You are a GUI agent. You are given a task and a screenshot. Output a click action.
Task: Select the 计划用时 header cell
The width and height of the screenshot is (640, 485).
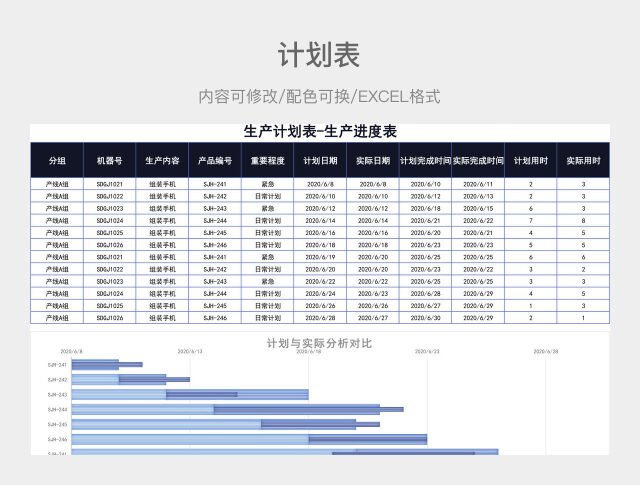click(x=531, y=160)
